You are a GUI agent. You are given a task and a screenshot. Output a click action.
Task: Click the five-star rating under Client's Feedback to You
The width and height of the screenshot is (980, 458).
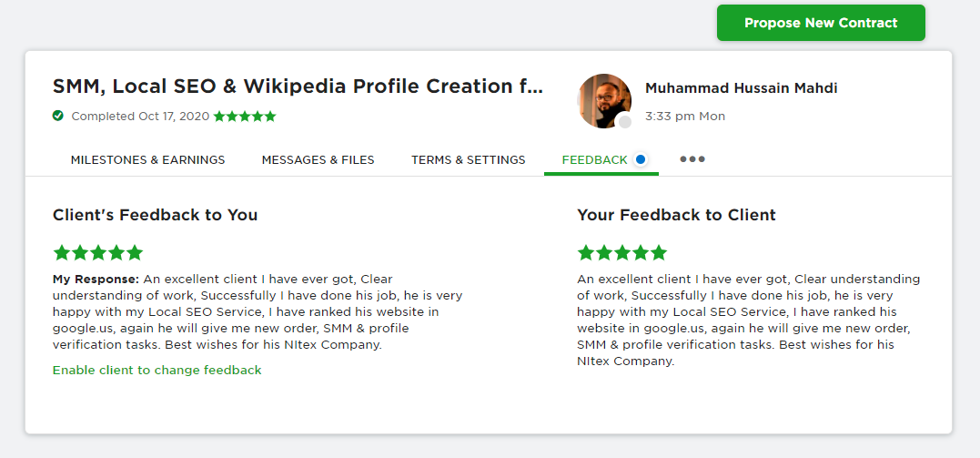tap(98, 252)
